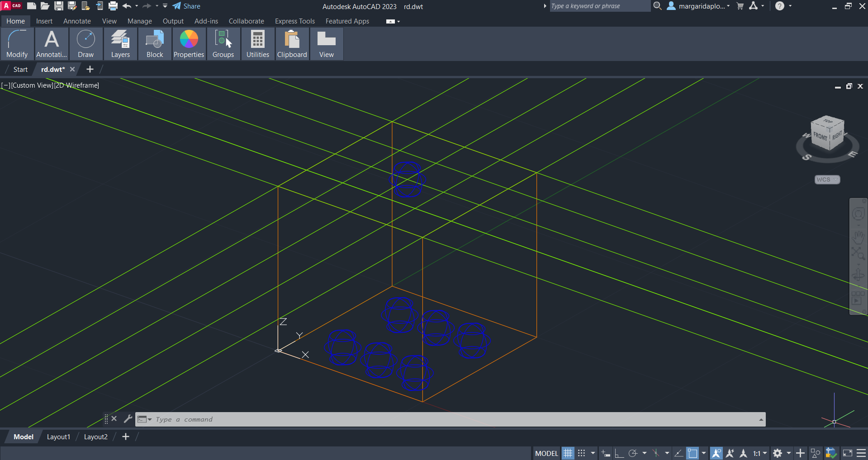Open the Utilities calculator panel

[257, 44]
